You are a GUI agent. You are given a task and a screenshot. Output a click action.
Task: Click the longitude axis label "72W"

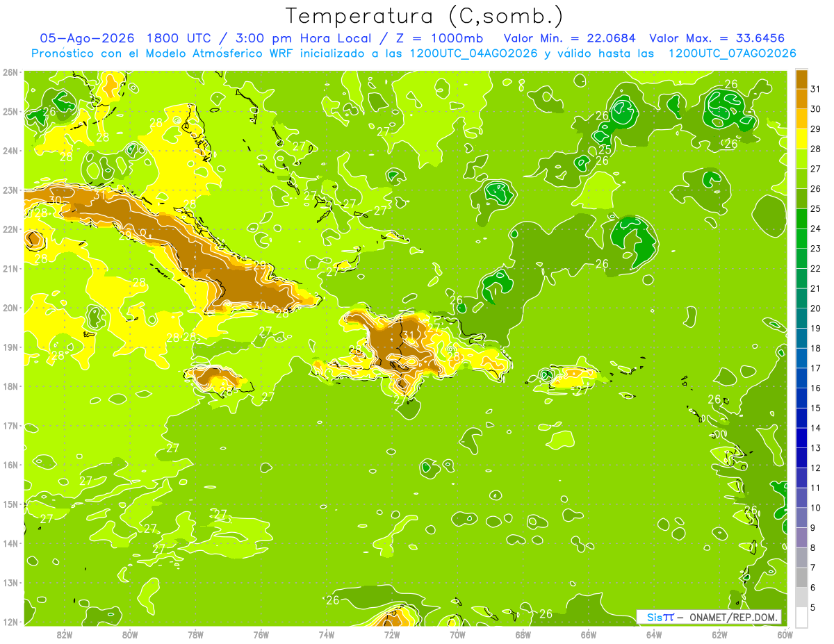392,634
